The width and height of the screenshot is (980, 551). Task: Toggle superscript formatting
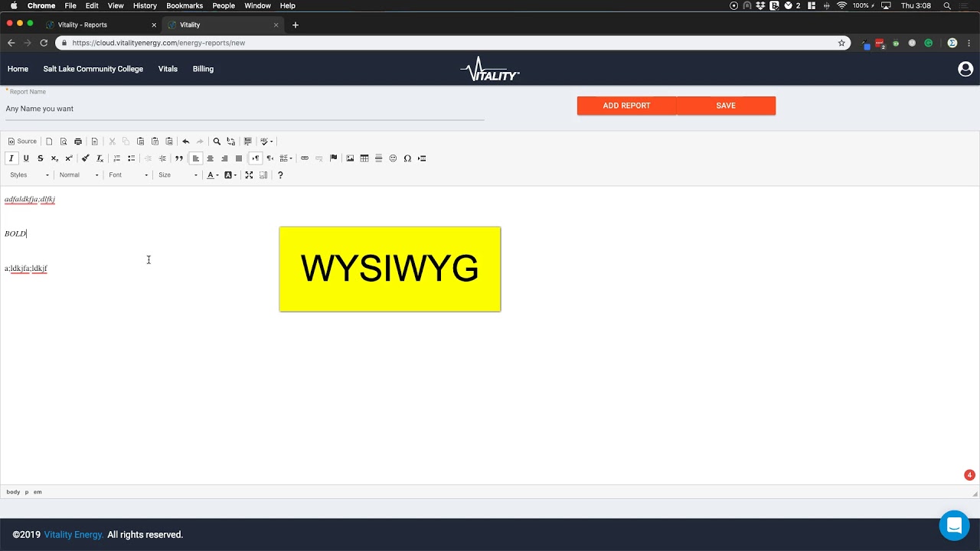69,158
